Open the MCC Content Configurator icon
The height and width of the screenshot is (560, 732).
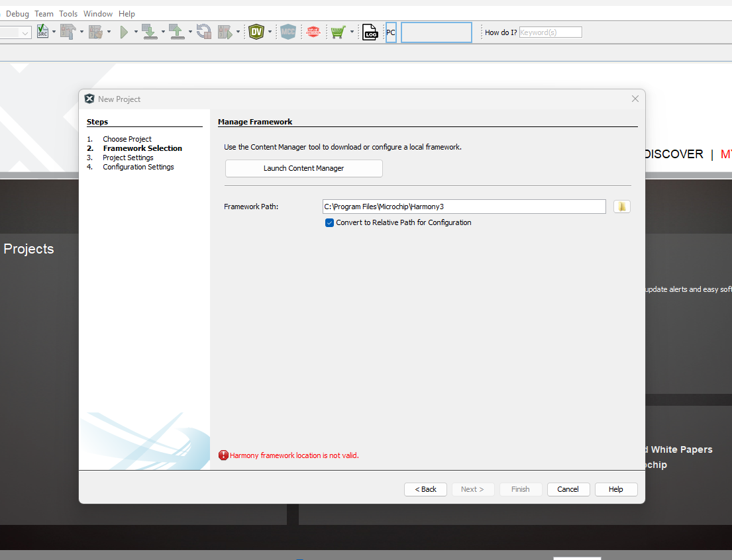[x=288, y=32]
